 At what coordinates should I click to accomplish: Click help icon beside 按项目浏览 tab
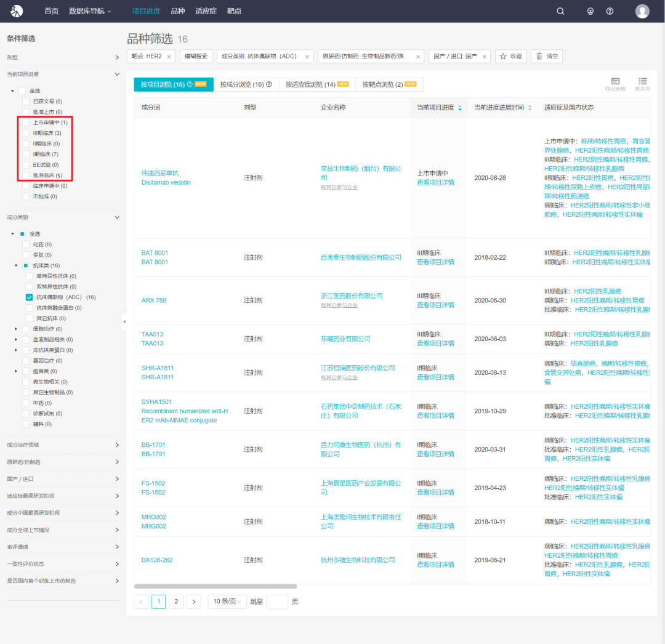(190, 84)
